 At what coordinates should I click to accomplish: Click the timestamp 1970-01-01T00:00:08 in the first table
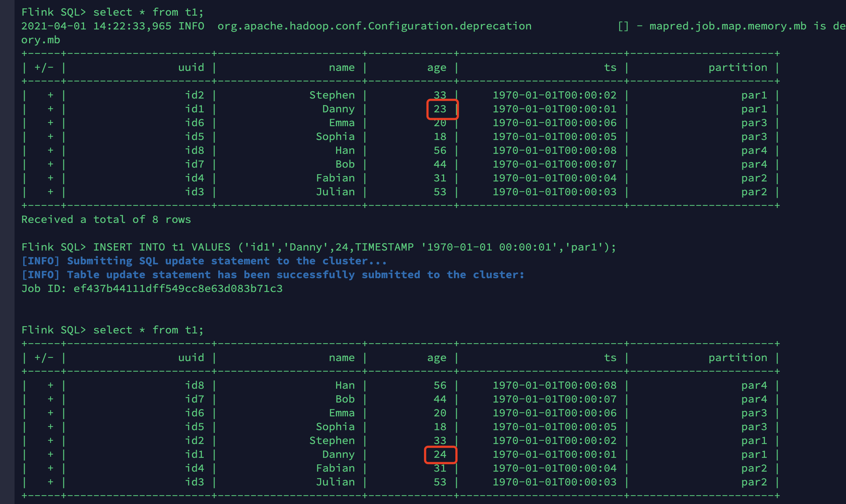pos(554,151)
